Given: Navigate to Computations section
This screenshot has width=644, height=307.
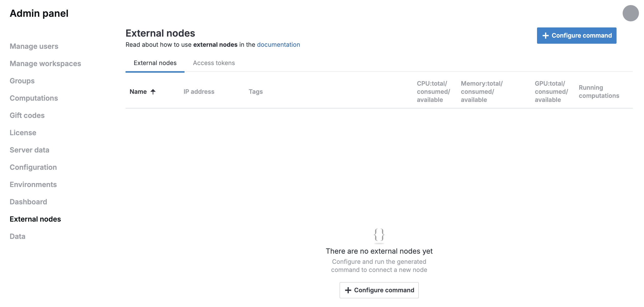Looking at the screenshot, I should [34, 98].
